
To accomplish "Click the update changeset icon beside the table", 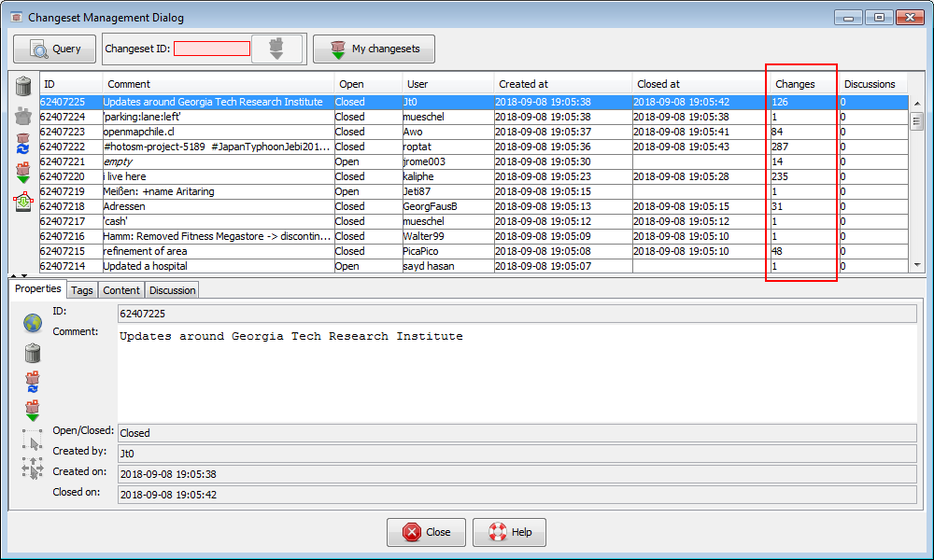I will (24, 145).
